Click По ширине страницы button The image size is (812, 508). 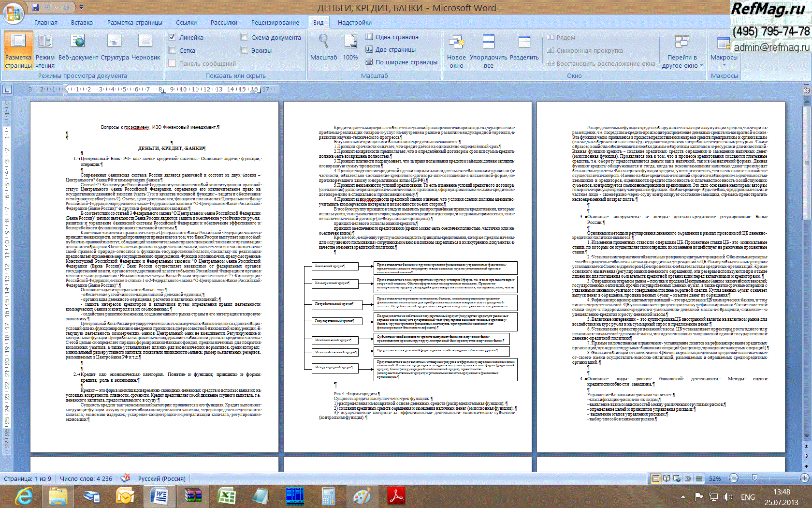(401, 62)
